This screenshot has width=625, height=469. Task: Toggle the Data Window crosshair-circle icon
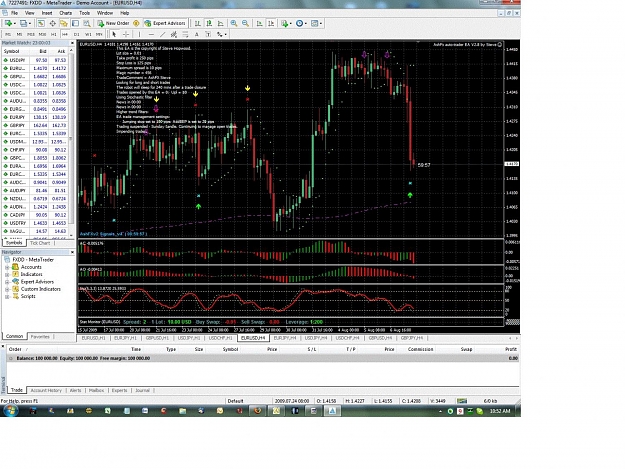point(52,24)
